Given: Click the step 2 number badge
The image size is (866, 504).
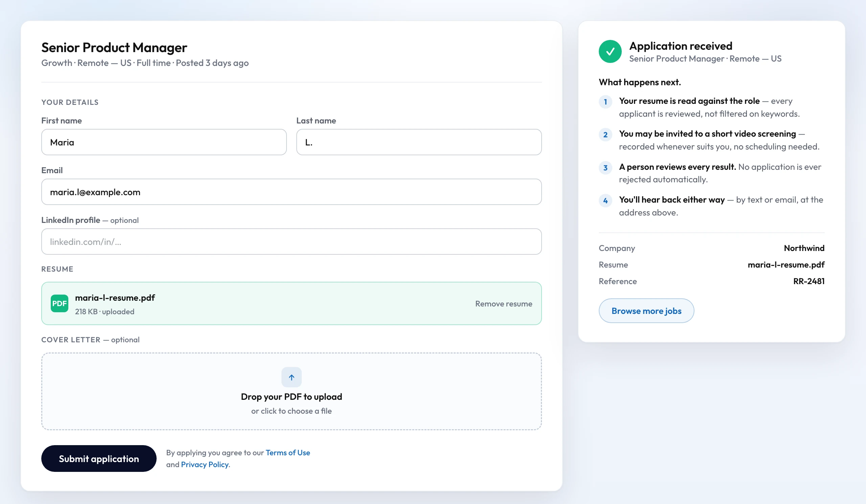Looking at the screenshot, I should pos(606,135).
